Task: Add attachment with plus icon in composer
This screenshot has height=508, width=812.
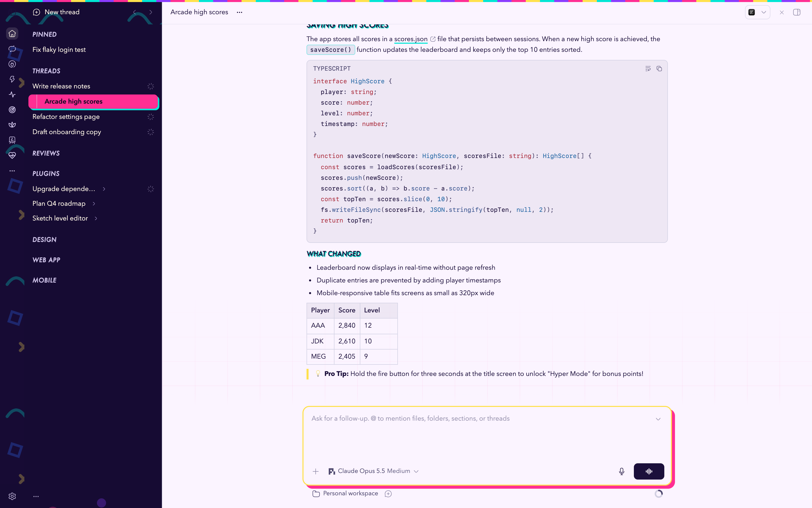Action: point(315,471)
